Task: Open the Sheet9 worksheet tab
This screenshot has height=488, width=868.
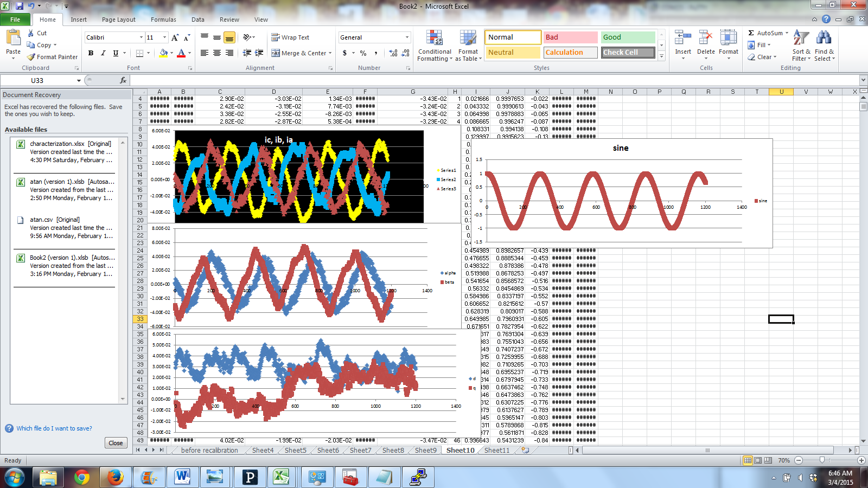Action: 426,451
